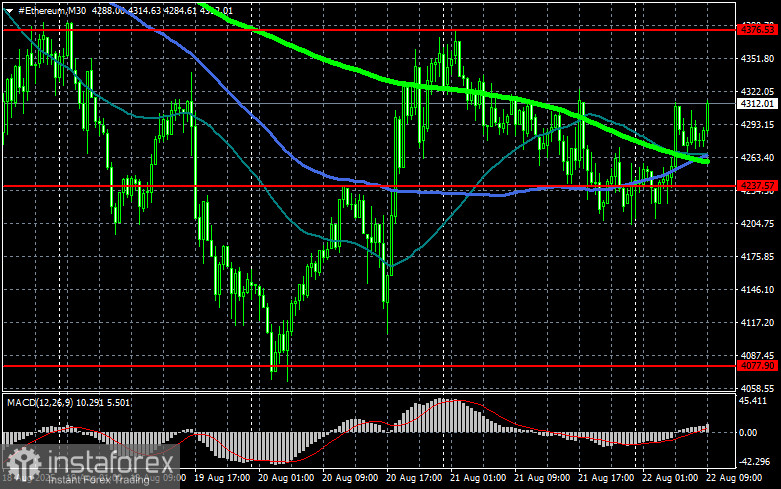Select the MACD(12,26,9) indicator label
The width and height of the screenshot is (781, 489).
[41, 402]
